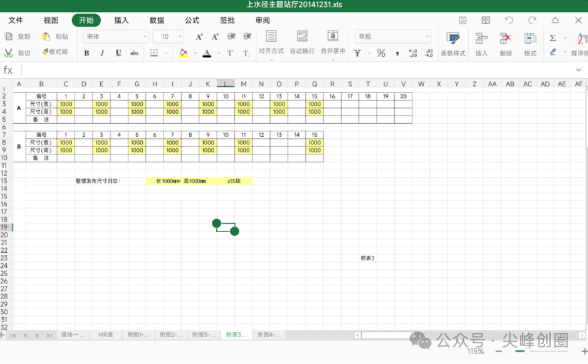Screen dimensions: 588x364
Task: Go to the next sheet tab
Action: tap(37, 335)
